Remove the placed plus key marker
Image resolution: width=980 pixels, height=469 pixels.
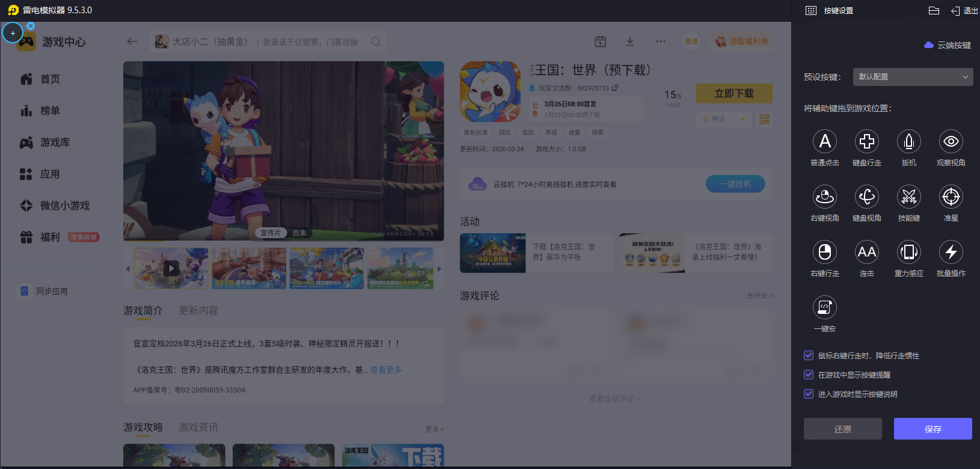pos(31,26)
